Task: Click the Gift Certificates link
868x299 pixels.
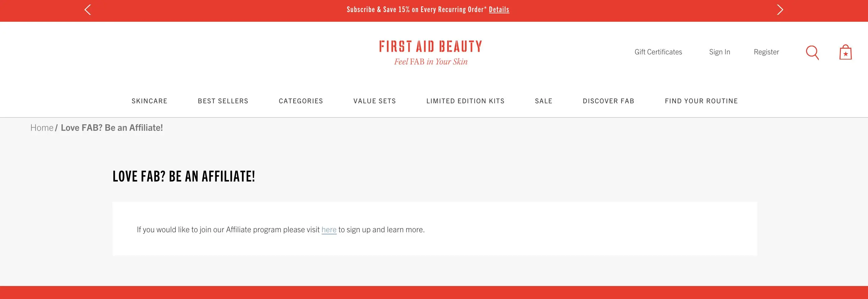Action: click(658, 52)
